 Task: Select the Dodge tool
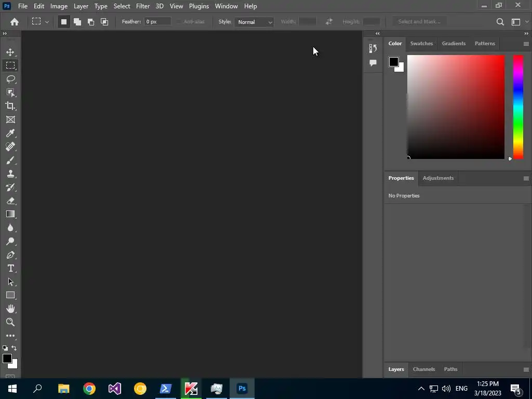coord(10,241)
